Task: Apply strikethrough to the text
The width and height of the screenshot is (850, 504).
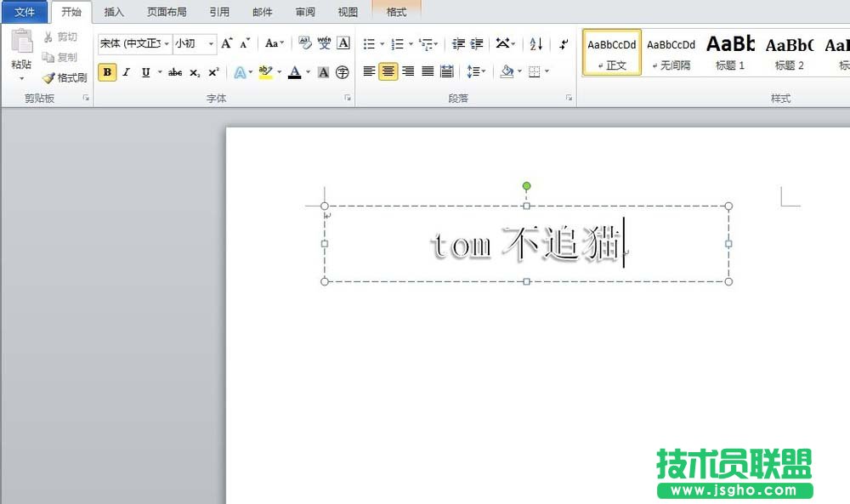Action: (x=175, y=72)
